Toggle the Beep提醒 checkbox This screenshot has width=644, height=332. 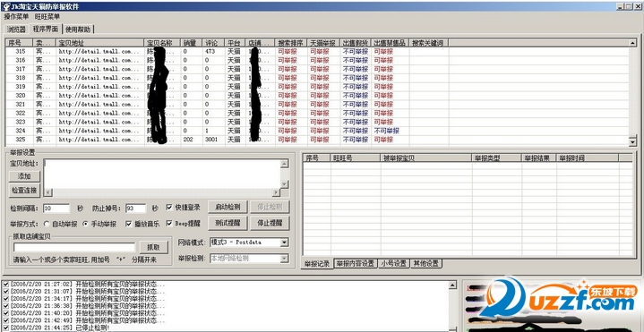tap(169, 224)
